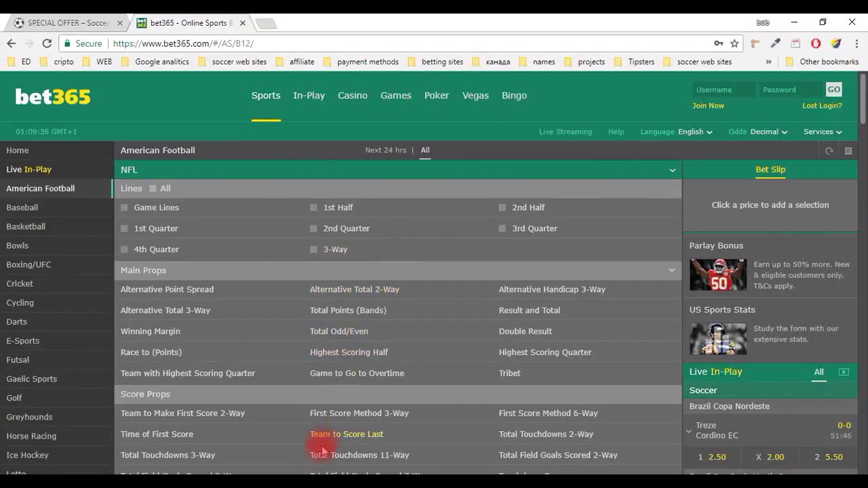Image resolution: width=868 pixels, height=488 pixels.
Task: Click into the Password field
Action: tap(791, 89)
